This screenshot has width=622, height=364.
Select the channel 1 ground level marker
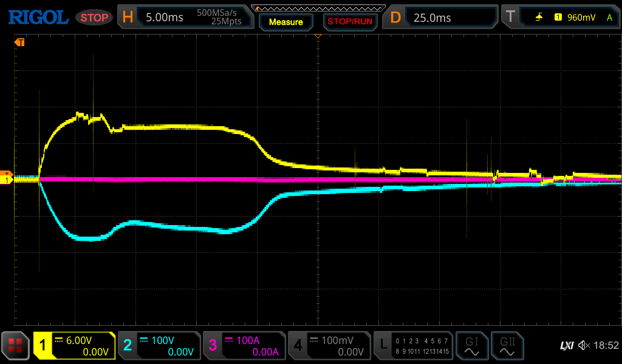pos(7,180)
